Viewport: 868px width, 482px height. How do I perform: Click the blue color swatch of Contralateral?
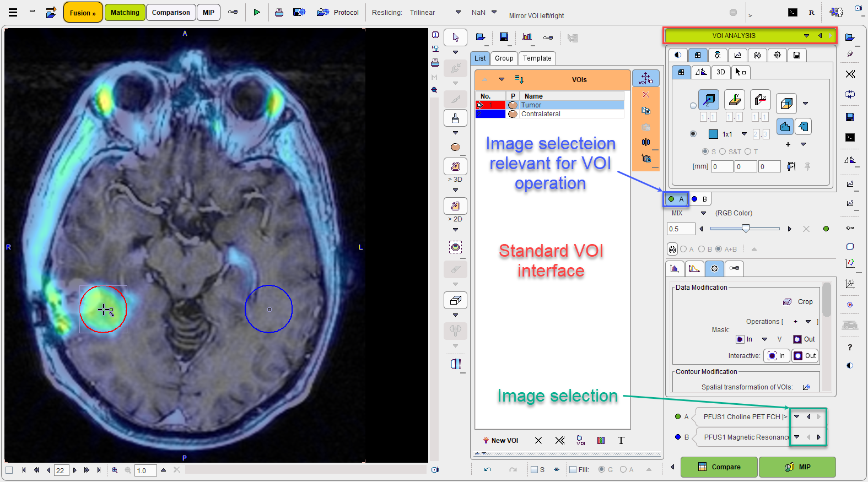point(490,114)
